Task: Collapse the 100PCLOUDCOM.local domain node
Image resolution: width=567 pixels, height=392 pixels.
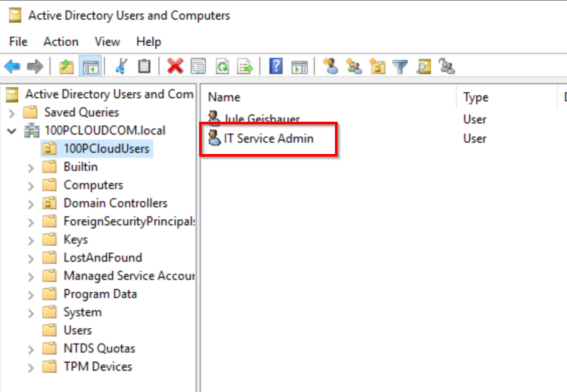Action: [12, 130]
